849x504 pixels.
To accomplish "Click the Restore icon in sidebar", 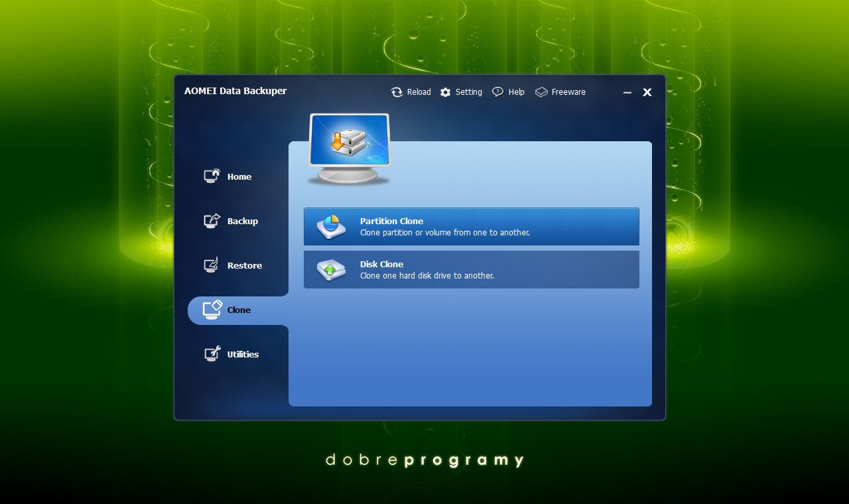I will [x=211, y=265].
